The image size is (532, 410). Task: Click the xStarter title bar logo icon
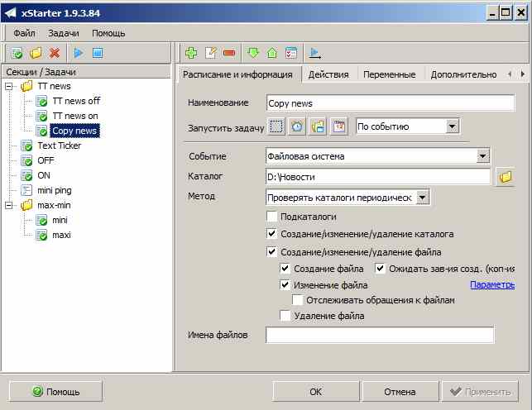click(x=10, y=13)
